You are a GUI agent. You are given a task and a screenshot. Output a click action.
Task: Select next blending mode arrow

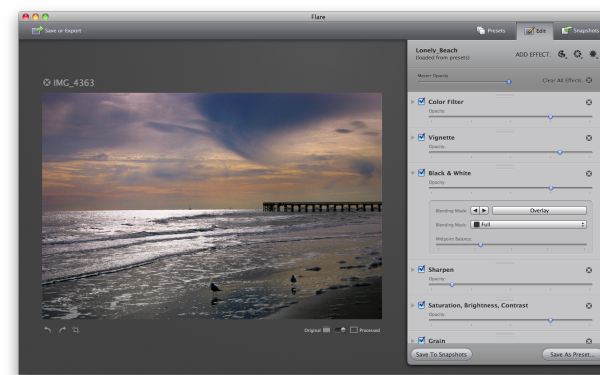click(x=484, y=210)
